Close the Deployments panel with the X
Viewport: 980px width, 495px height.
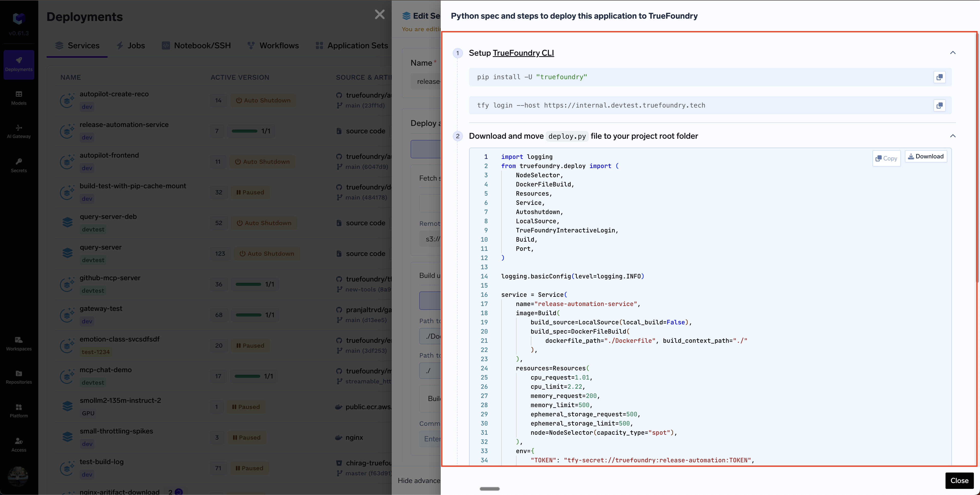point(379,15)
